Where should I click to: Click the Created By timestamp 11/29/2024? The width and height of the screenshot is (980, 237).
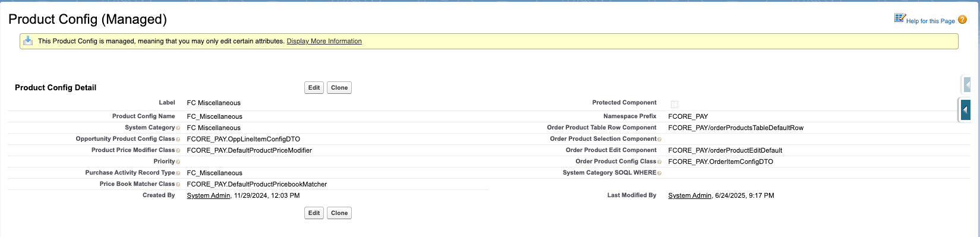pyautogui.click(x=267, y=195)
